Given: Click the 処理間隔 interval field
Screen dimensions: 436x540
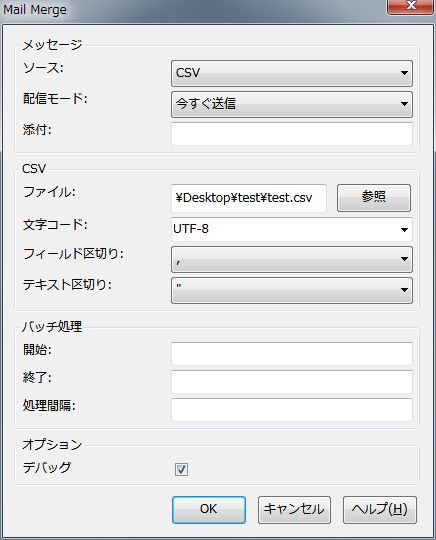Looking at the screenshot, I should click(x=291, y=410).
